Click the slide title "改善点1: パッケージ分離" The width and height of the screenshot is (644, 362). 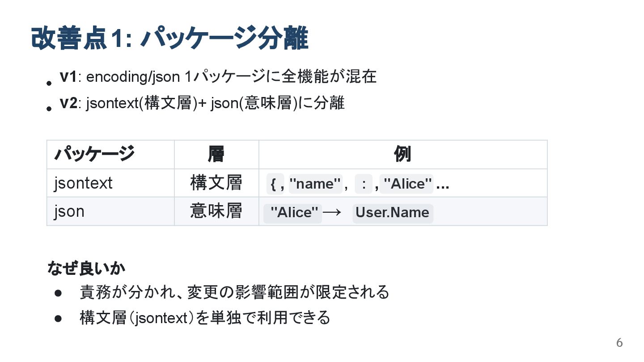(x=169, y=38)
